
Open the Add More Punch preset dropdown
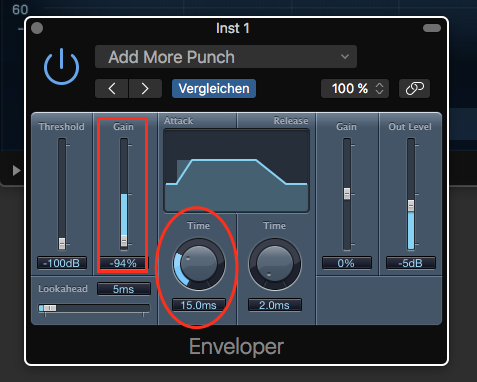coord(226,57)
